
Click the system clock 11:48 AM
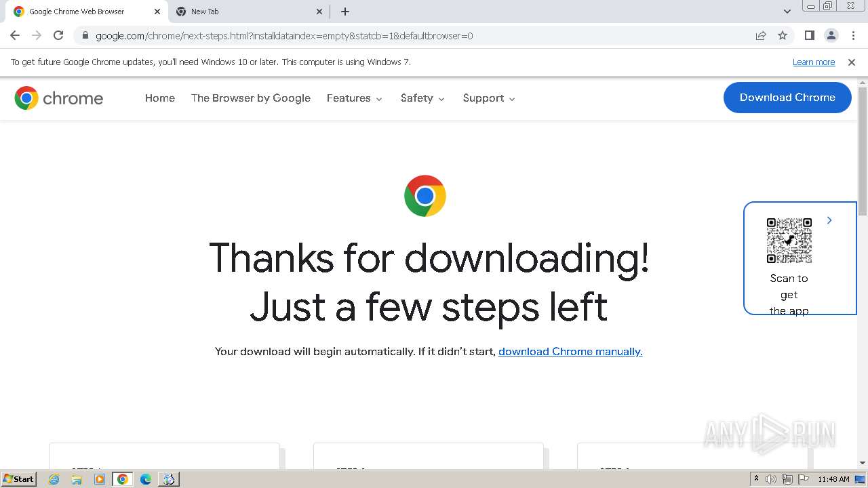pyautogui.click(x=833, y=479)
